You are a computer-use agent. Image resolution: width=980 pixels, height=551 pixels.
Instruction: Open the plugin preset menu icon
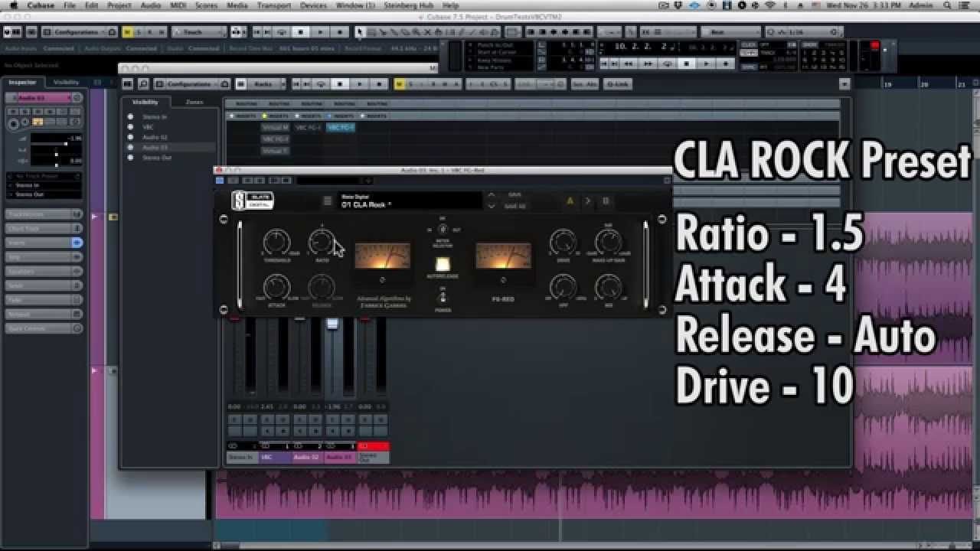(x=327, y=201)
